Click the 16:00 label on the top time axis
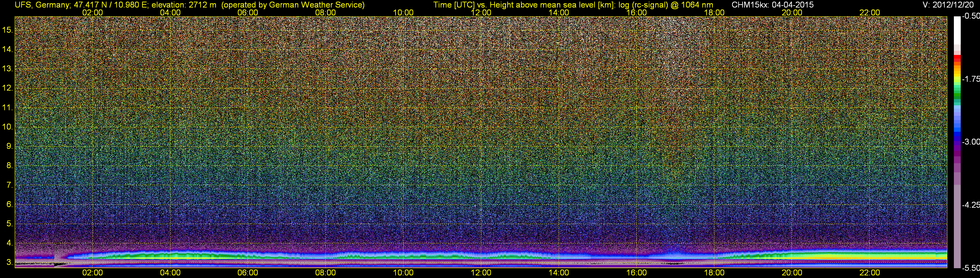This screenshot has width=980, height=278. (636, 12)
